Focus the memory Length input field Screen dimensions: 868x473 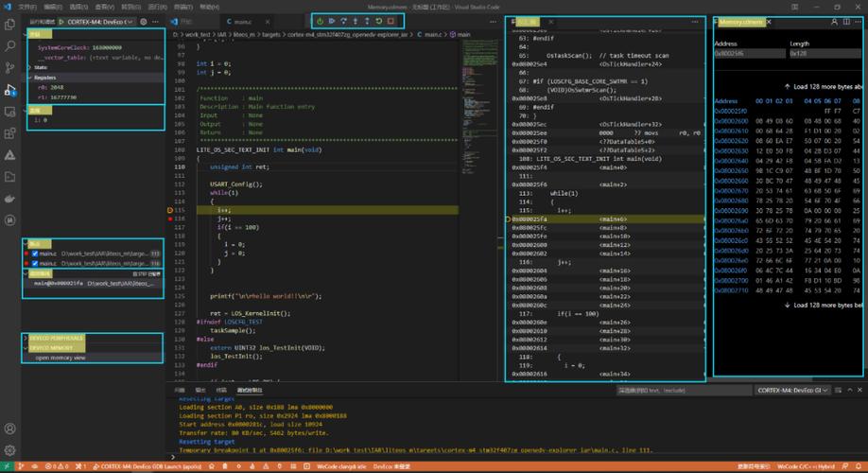click(825, 53)
